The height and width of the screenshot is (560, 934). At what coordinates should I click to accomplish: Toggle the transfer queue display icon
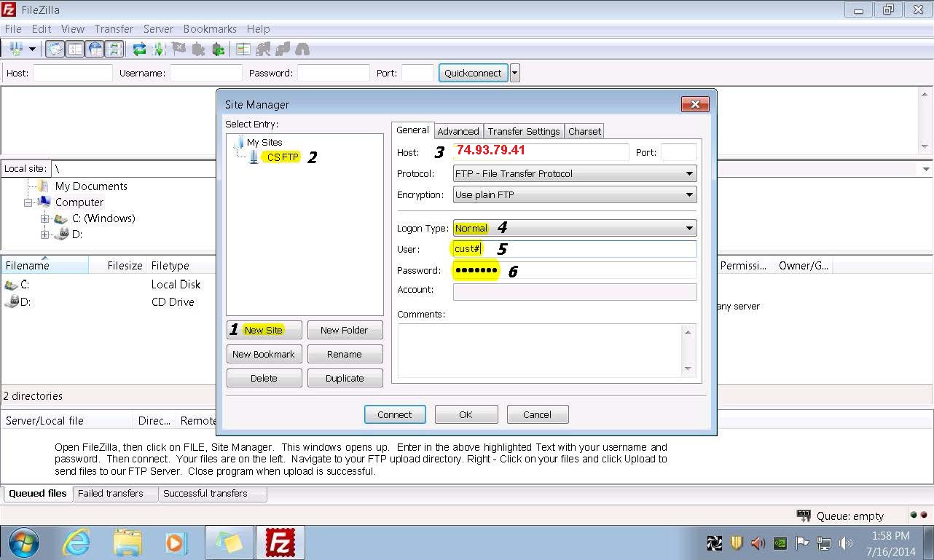[114, 49]
